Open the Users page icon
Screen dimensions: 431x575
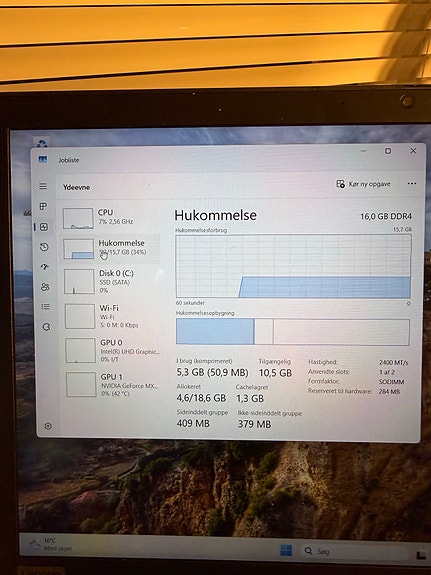[45, 287]
